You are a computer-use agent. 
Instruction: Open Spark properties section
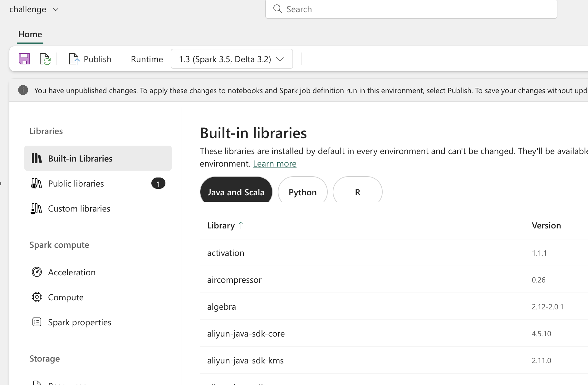98,322
